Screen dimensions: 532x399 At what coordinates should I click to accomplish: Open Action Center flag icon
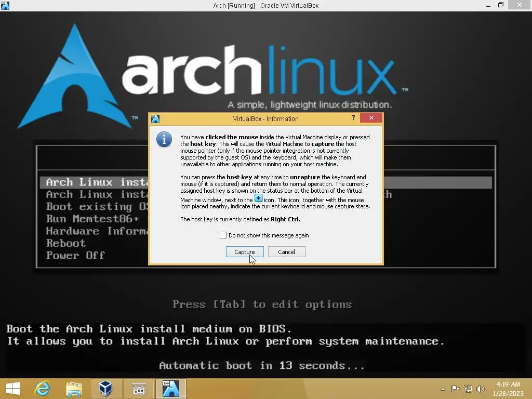pos(455,389)
